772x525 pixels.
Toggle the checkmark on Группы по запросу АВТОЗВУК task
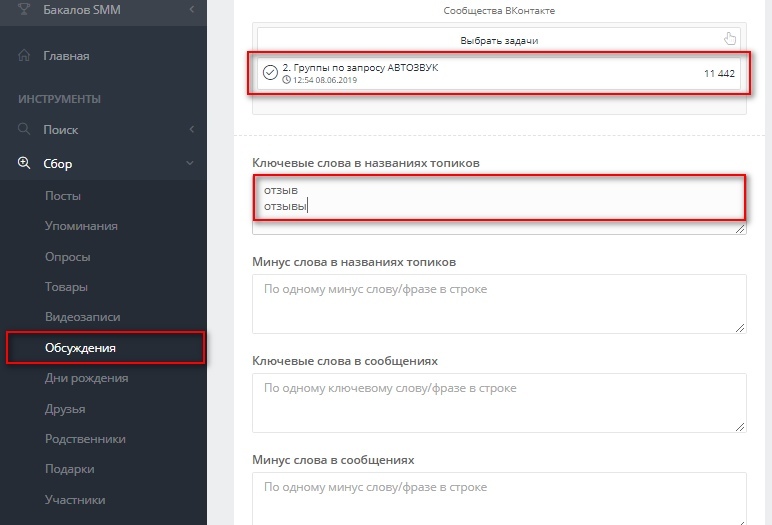point(270,73)
